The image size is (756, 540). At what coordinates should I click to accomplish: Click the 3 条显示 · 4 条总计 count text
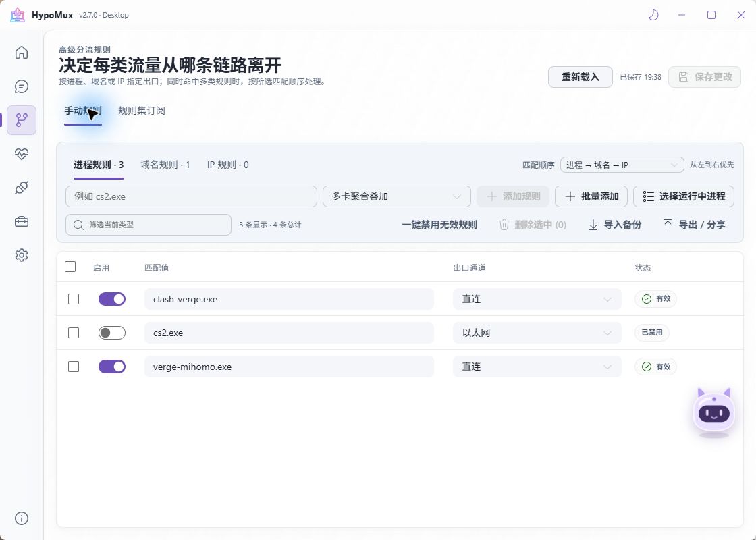click(270, 225)
